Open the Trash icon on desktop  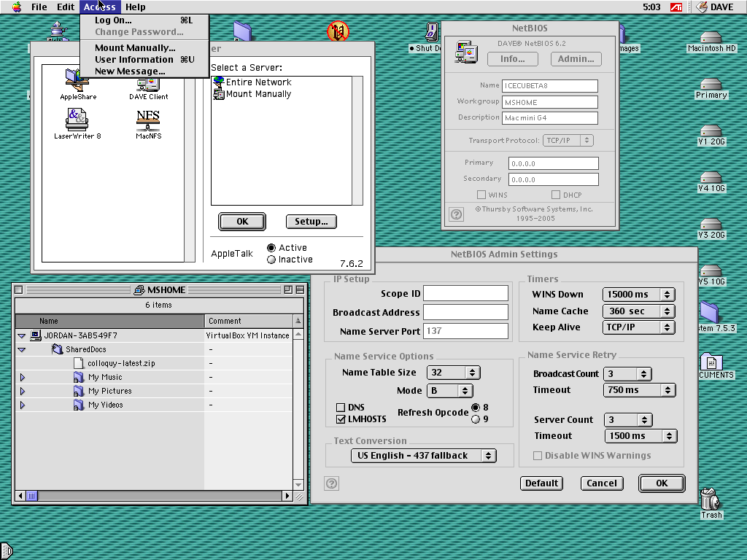click(711, 500)
